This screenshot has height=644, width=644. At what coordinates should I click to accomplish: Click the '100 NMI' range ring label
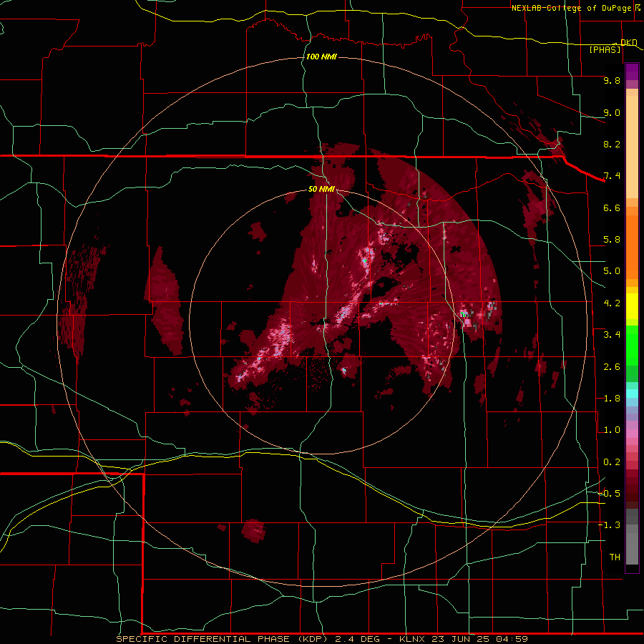(321, 57)
